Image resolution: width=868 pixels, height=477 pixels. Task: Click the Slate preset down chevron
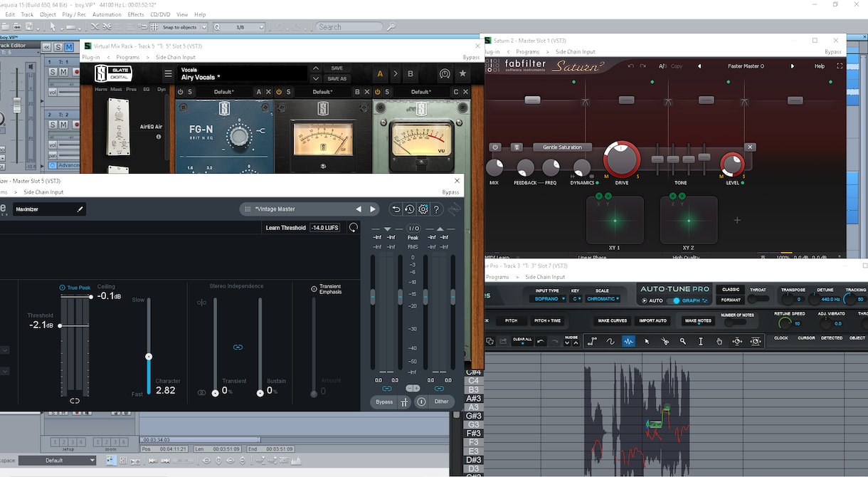(316, 78)
